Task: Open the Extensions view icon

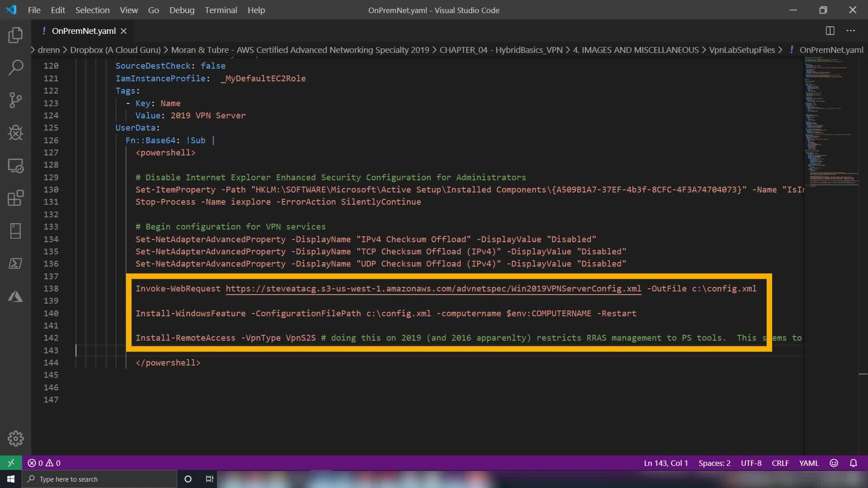Action: tap(15, 198)
